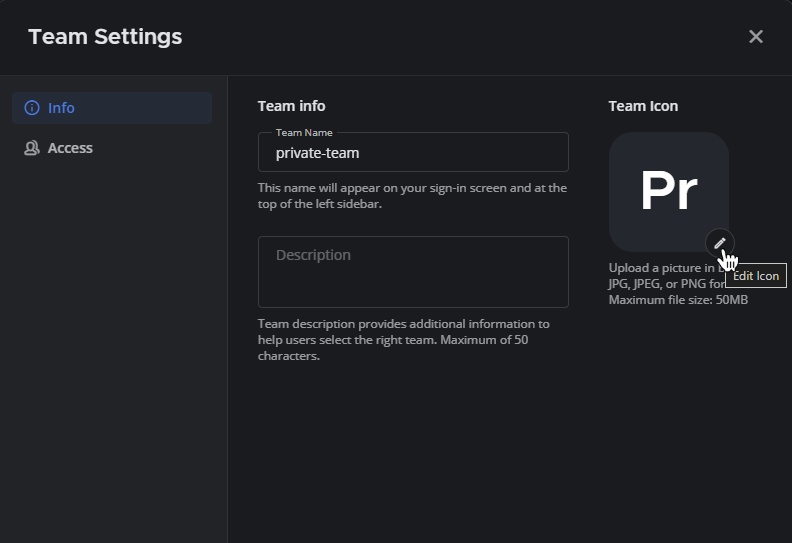The width and height of the screenshot is (792, 543).
Task: Click the "Maximum file size: 50MB" text
Action: [678, 300]
